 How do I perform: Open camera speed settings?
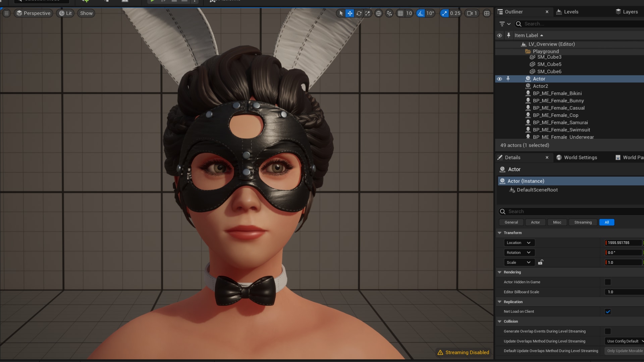click(472, 13)
